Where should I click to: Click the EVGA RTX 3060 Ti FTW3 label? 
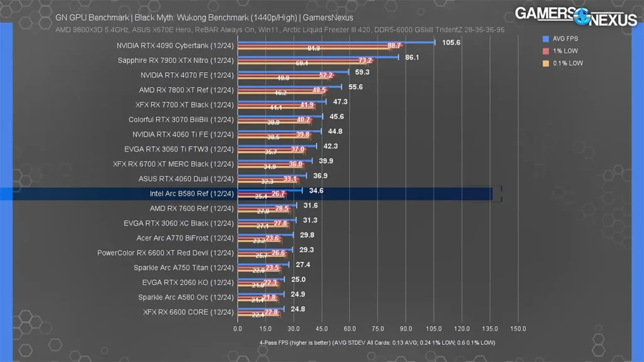click(x=179, y=149)
